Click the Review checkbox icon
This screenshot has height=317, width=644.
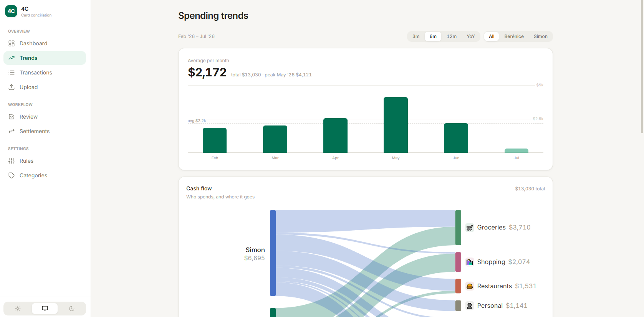click(12, 117)
